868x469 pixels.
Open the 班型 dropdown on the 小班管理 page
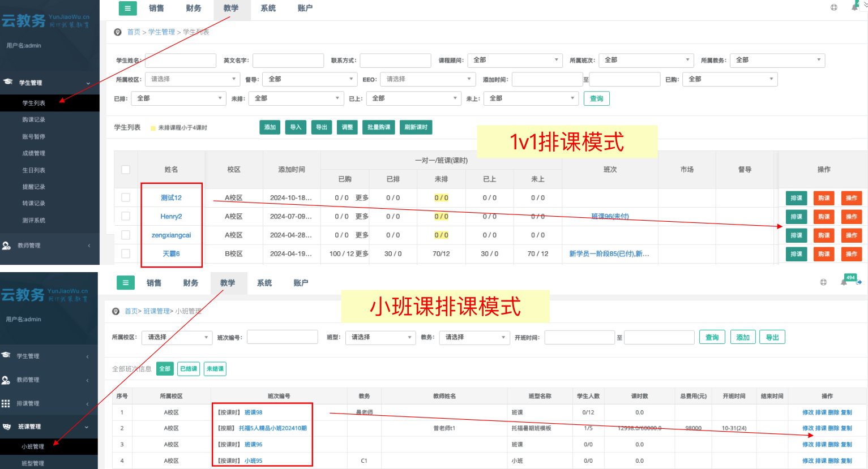(380, 337)
